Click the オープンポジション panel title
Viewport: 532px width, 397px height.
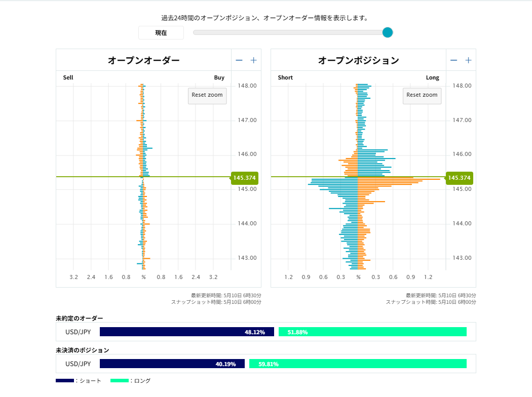[x=358, y=60]
